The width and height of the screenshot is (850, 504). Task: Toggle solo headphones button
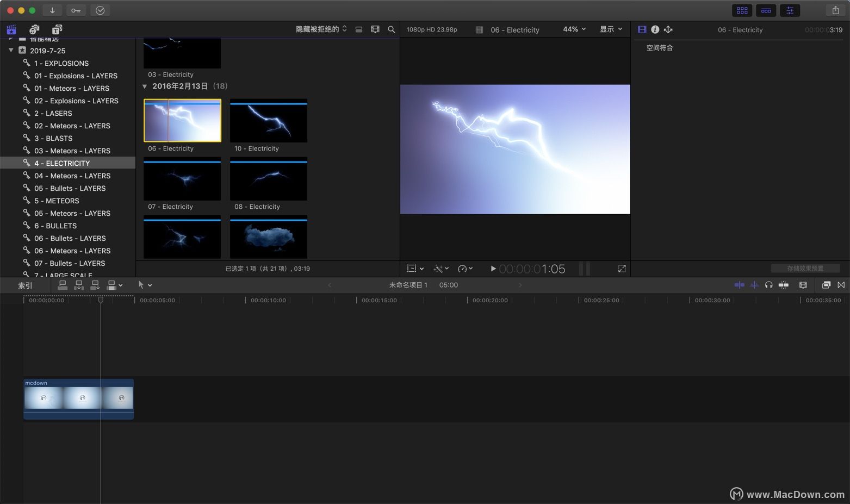[x=768, y=285]
